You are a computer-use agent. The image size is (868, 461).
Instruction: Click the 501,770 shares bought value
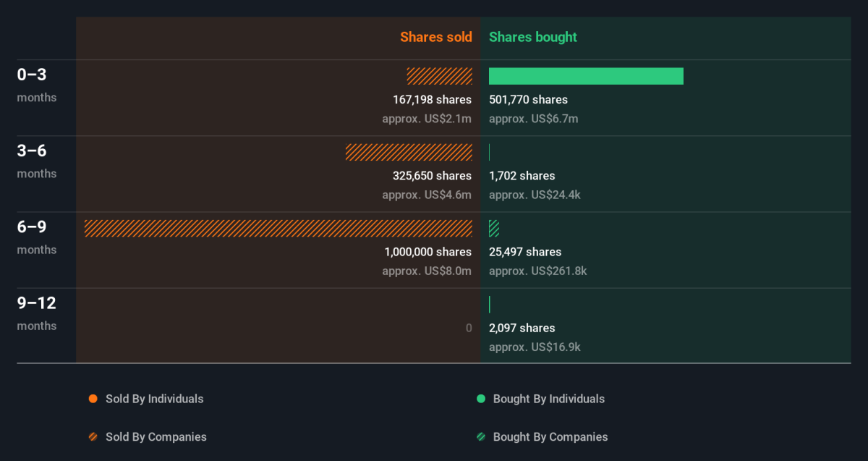click(528, 100)
